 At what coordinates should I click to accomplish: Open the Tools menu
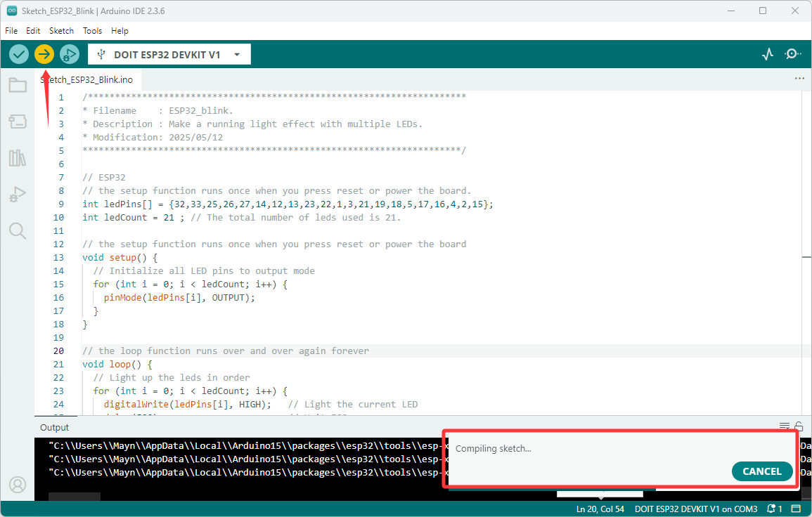[92, 30]
